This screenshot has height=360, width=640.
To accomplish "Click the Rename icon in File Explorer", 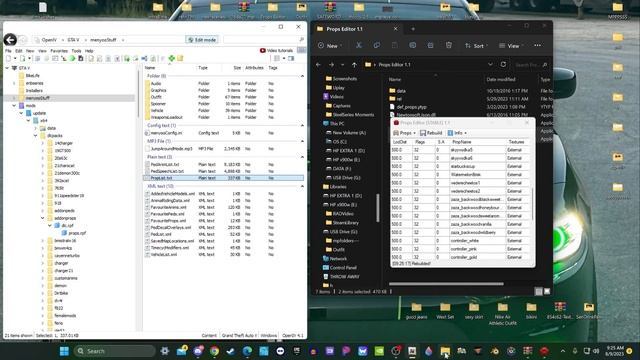I will click(413, 45).
